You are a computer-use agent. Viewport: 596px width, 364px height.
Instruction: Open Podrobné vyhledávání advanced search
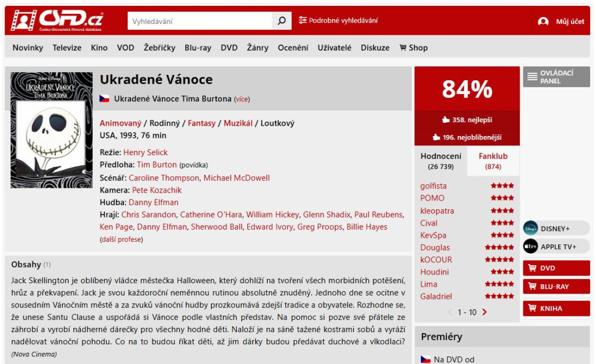point(338,20)
